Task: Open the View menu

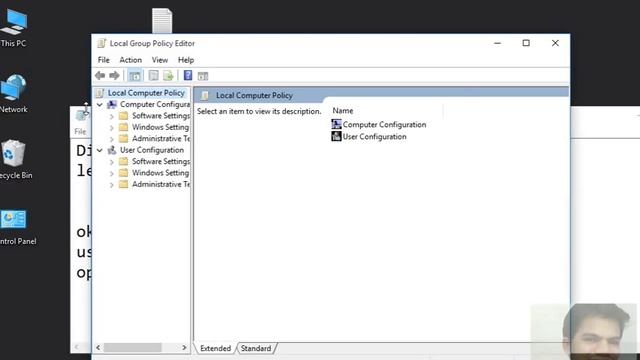Action: [x=160, y=60]
